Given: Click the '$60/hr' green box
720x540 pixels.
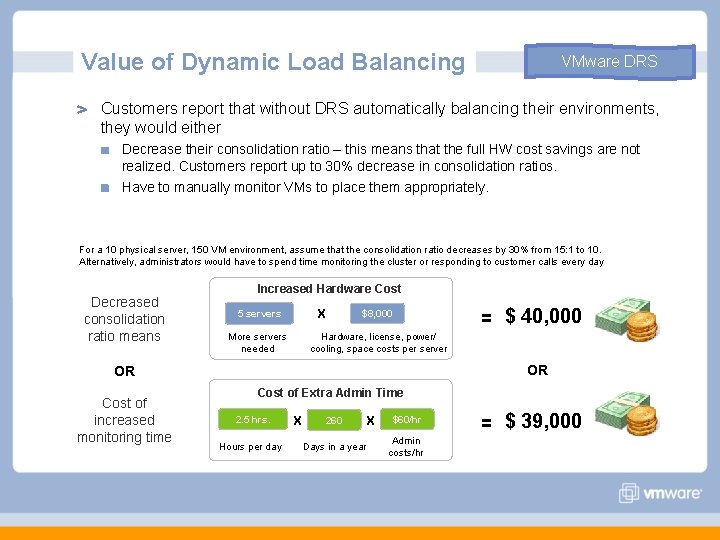Looking at the screenshot, I should point(407,419).
